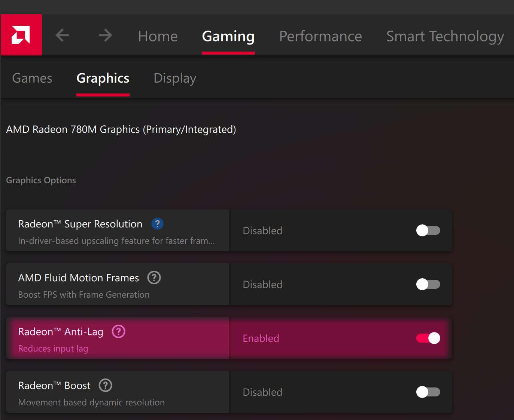The image size is (514, 420).
Task: Select the Gaming tab
Action: click(x=228, y=36)
